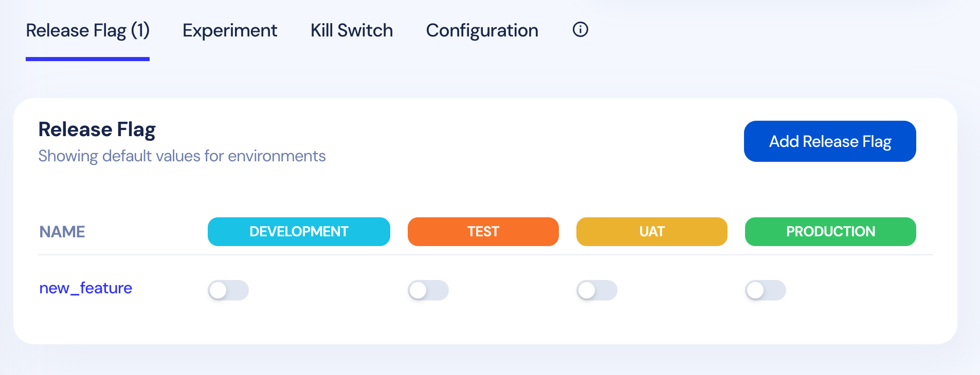Image resolution: width=980 pixels, height=375 pixels.
Task: Click the orange TEST environment badge
Action: (483, 232)
